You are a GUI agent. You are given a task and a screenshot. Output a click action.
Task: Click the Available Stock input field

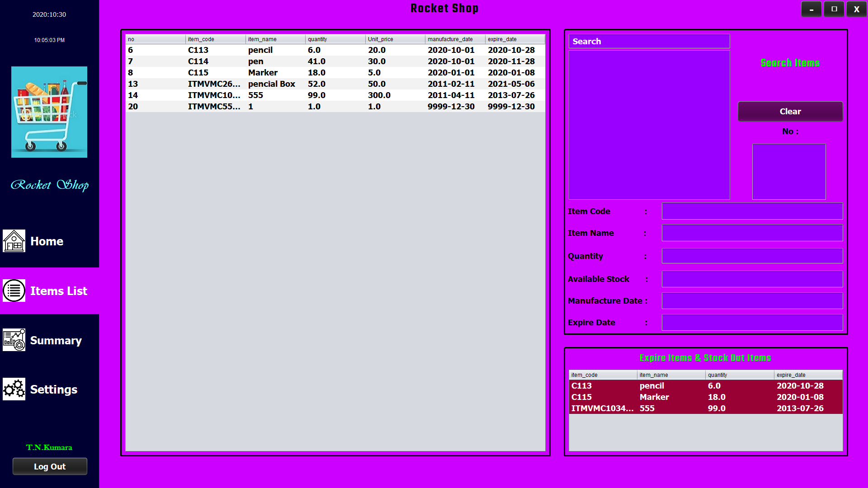pyautogui.click(x=752, y=279)
